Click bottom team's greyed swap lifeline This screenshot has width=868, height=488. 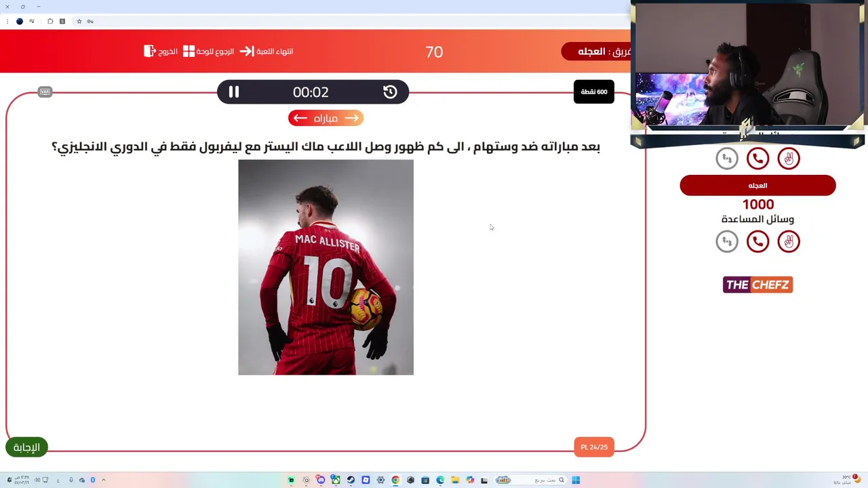click(727, 241)
